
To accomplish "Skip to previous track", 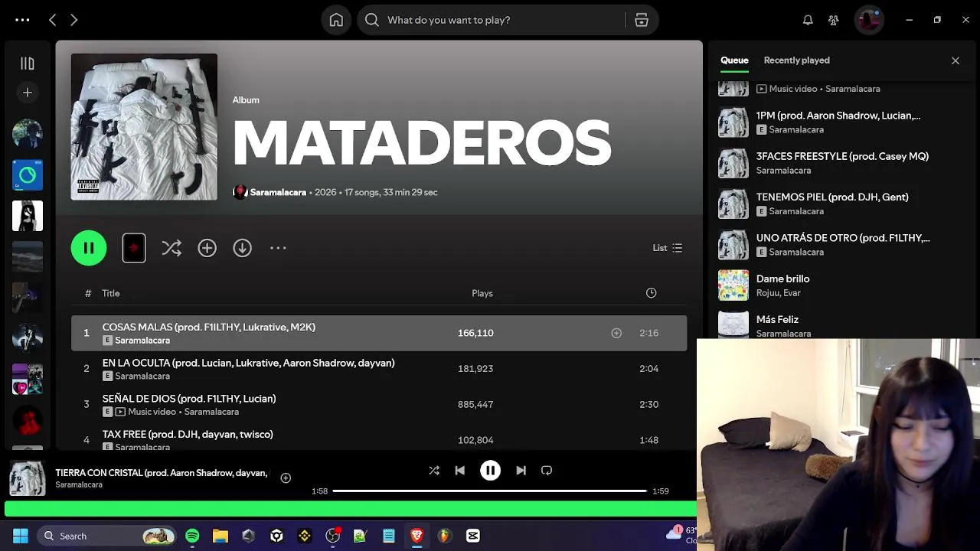I will pyautogui.click(x=459, y=471).
